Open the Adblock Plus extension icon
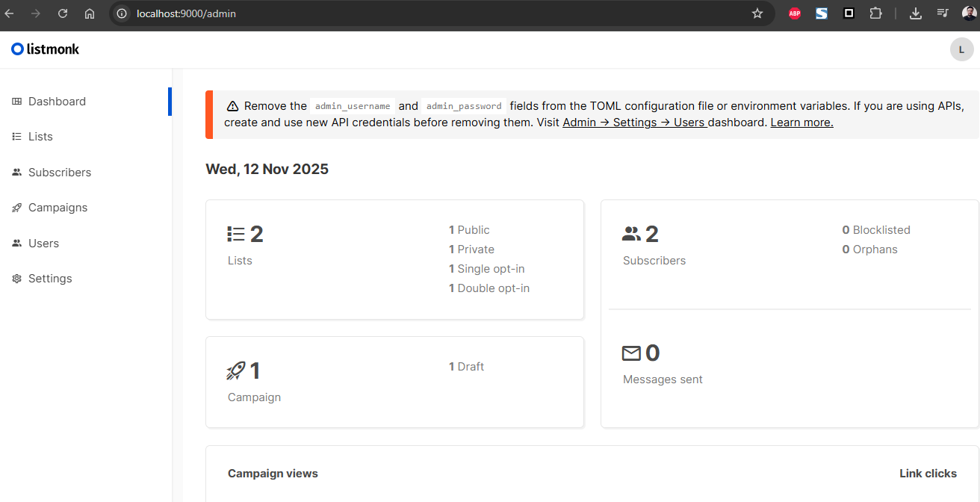Image resolution: width=980 pixels, height=502 pixels. point(795,13)
